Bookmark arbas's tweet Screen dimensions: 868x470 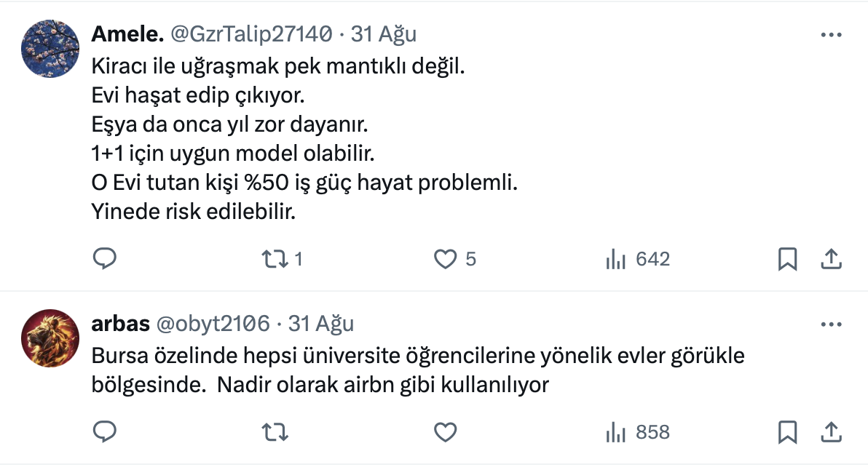point(787,432)
